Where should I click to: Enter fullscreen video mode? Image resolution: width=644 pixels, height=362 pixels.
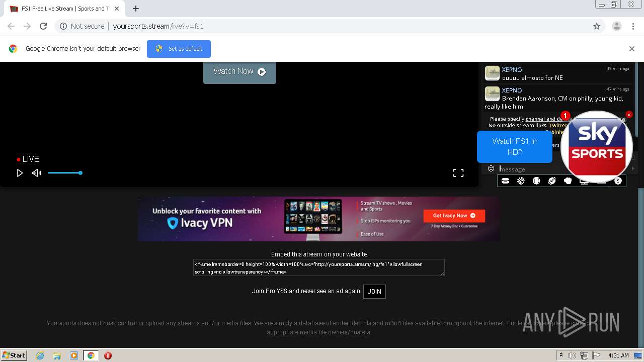tap(458, 173)
